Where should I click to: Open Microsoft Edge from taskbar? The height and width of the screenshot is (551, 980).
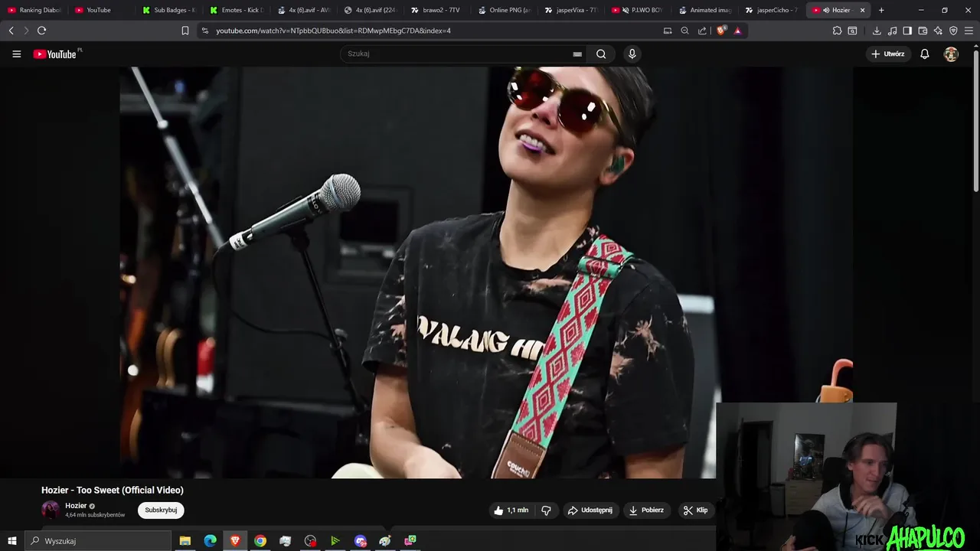pos(210,541)
